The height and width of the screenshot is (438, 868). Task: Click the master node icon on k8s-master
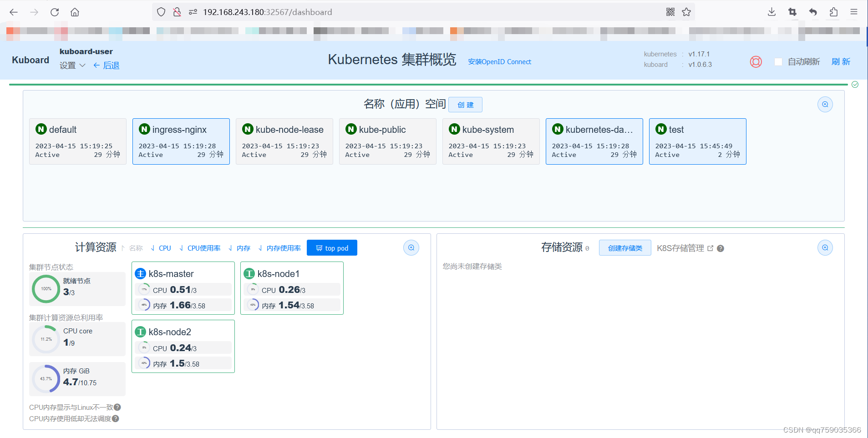click(141, 273)
